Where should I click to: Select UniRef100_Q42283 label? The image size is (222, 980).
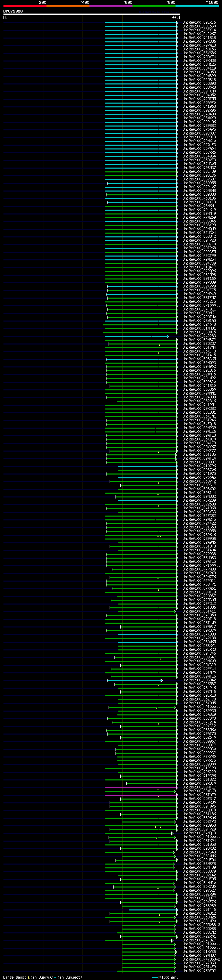tap(199, 336)
